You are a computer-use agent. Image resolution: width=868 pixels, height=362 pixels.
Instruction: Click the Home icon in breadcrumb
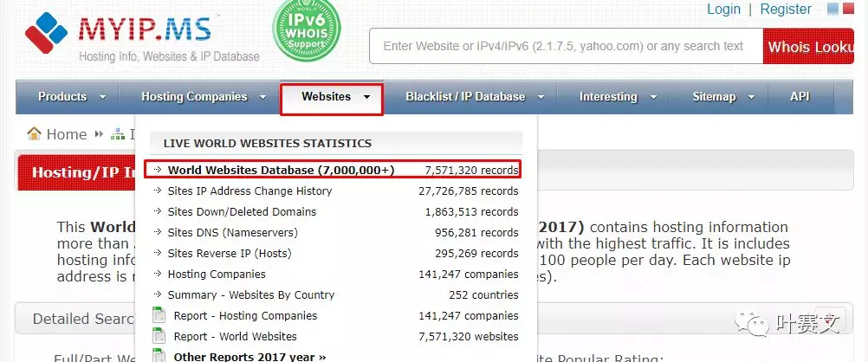tap(35, 133)
